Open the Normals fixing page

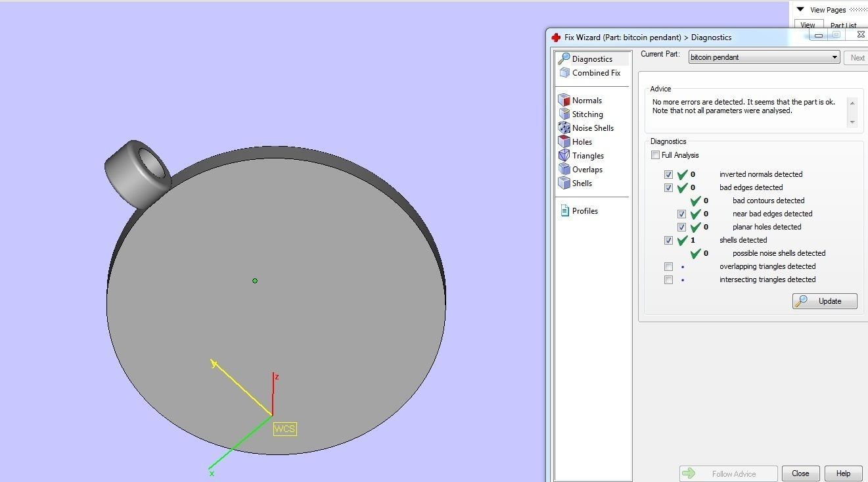(580, 101)
